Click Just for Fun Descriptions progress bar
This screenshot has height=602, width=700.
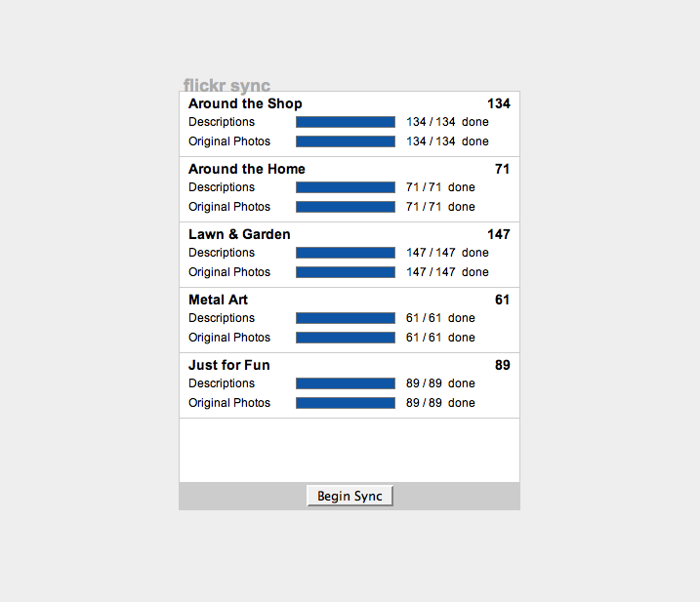point(346,383)
